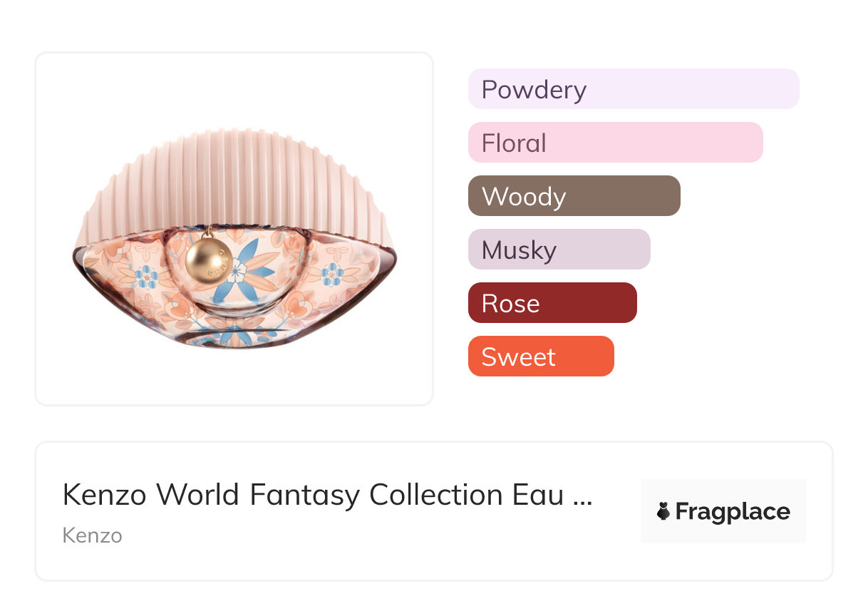Image resolution: width=868 pixels, height=616 pixels.
Task: Click the brown Woody accord bar
Action: coord(574,196)
